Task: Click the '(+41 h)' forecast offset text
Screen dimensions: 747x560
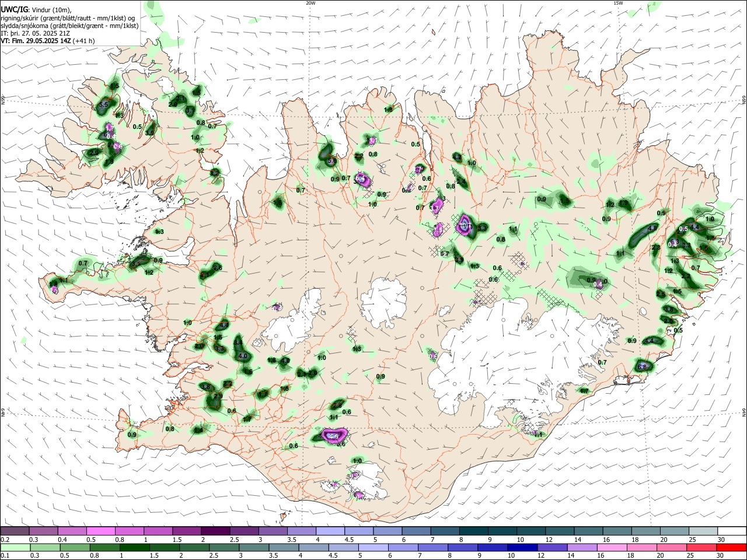Action: pos(84,41)
